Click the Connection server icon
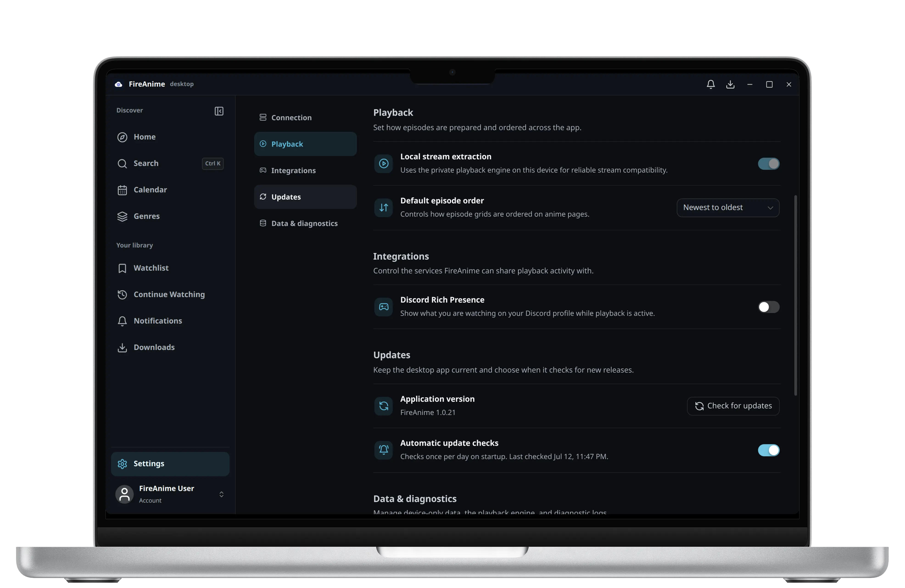The height and width of the screenshot is (588, 905). tap(263, 117)
